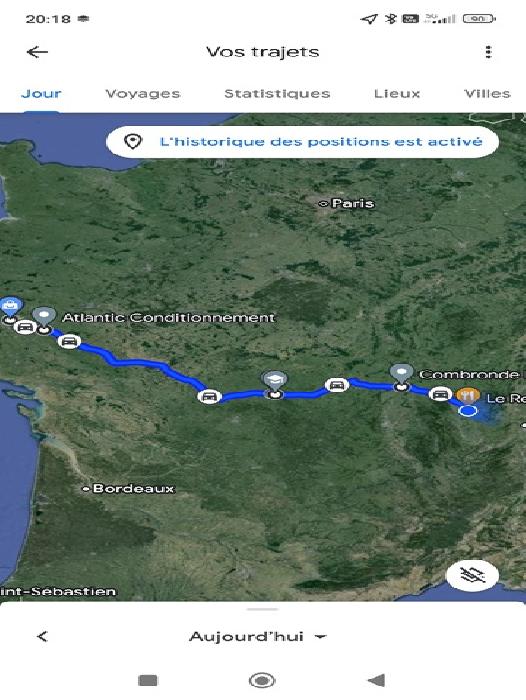The height and width of the screenshot is (700, 526).
Task: Go to the previous day chevron
Action: click(x=42, y=637)
